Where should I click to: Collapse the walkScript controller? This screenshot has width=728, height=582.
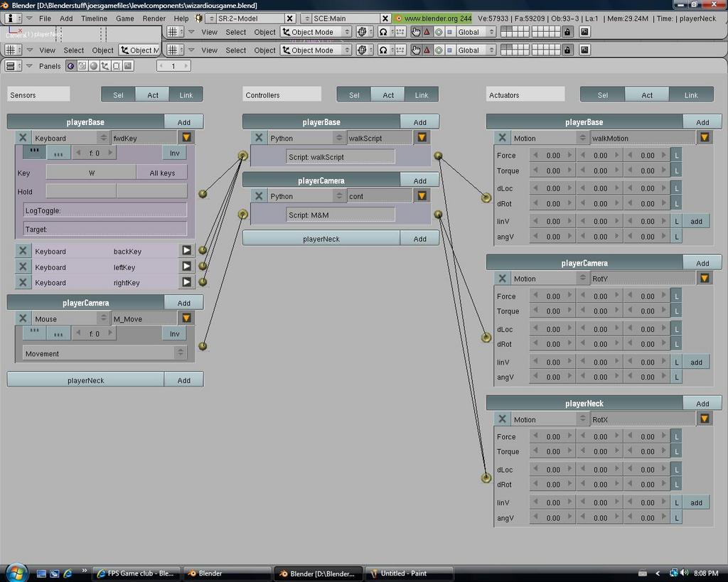click(422, 137)
